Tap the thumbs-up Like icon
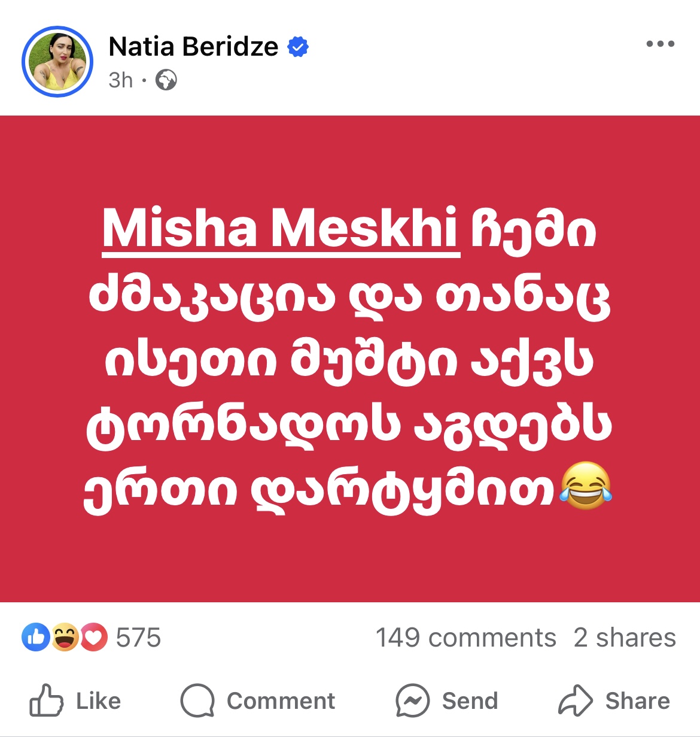Viewport: 700px width, 737px height. point(47,700)
